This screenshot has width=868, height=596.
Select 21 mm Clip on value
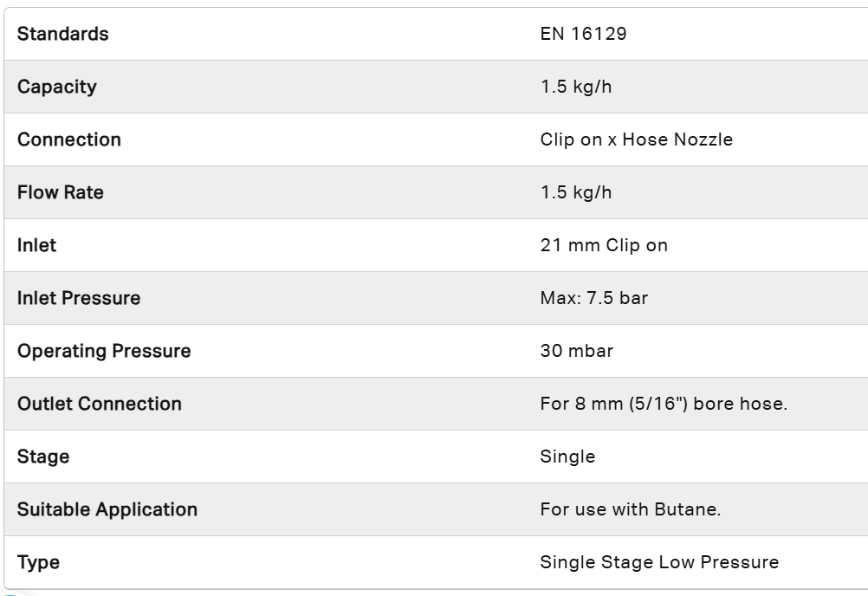pos(604,245)
